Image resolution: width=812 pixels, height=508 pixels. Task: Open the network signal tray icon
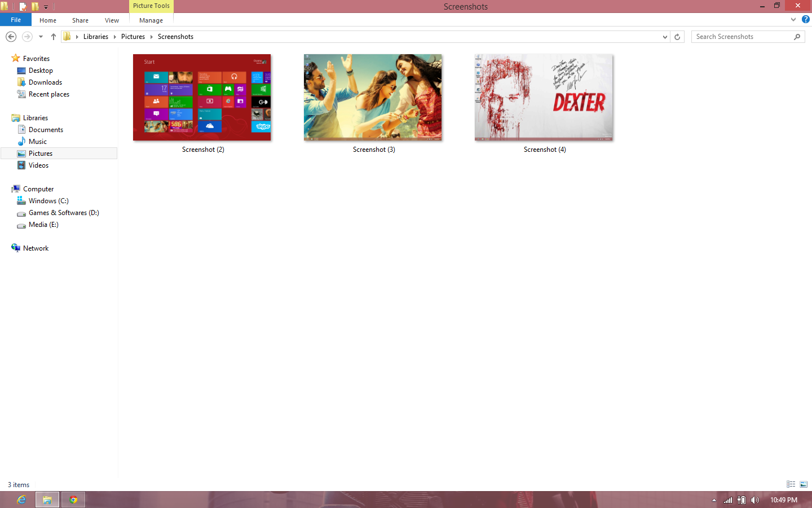coord(728,500)
